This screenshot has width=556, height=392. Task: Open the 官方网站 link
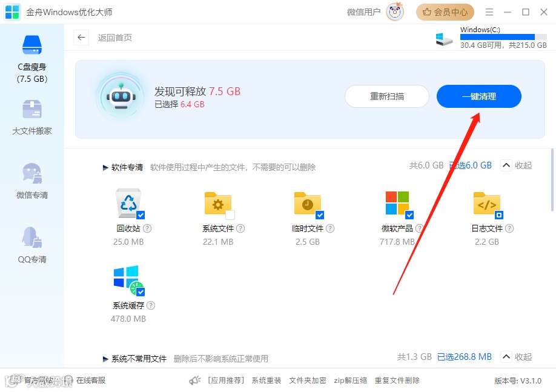38,380
